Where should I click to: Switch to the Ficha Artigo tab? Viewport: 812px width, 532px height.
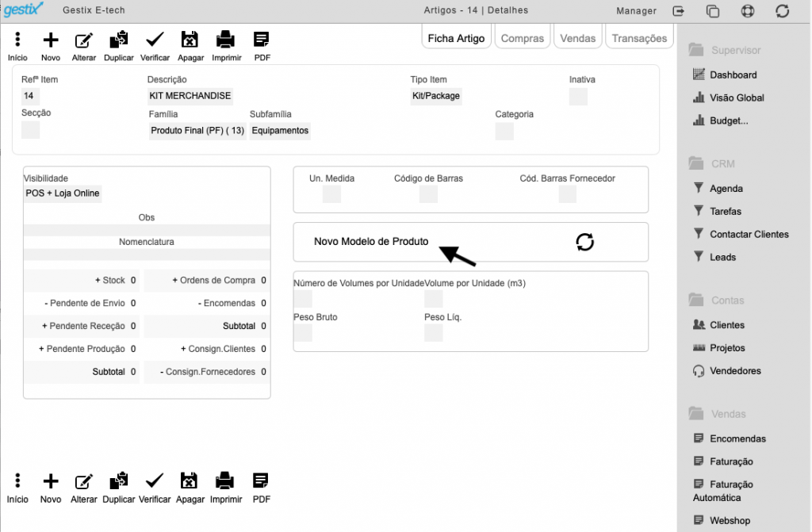tap(456, 38)
